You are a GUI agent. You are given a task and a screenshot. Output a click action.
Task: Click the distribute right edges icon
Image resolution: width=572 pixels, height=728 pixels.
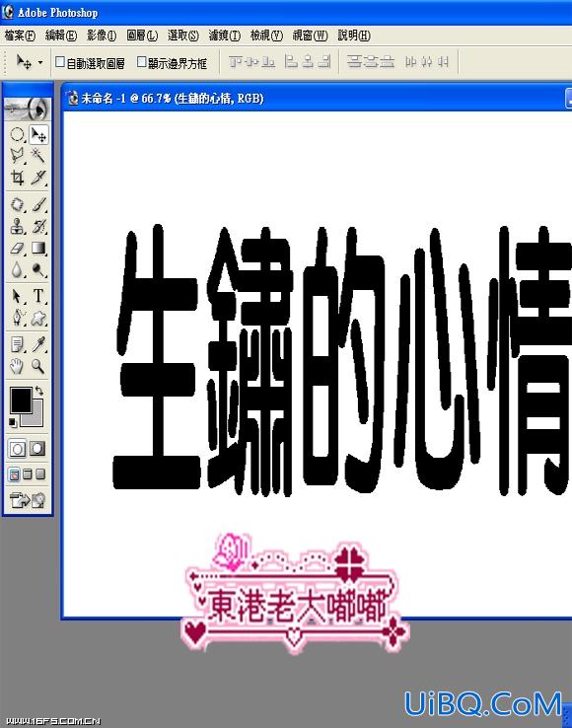click(x=443, y=61)
